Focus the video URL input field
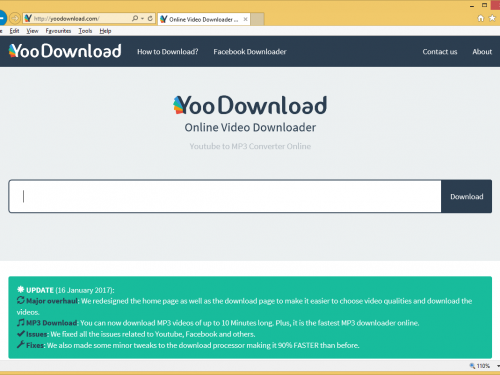 point(225,196)
